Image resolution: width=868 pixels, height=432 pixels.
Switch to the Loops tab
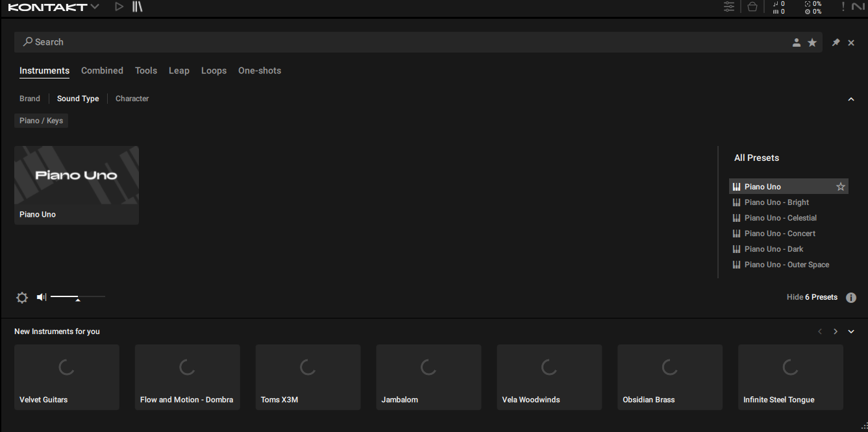click(214, 71)
